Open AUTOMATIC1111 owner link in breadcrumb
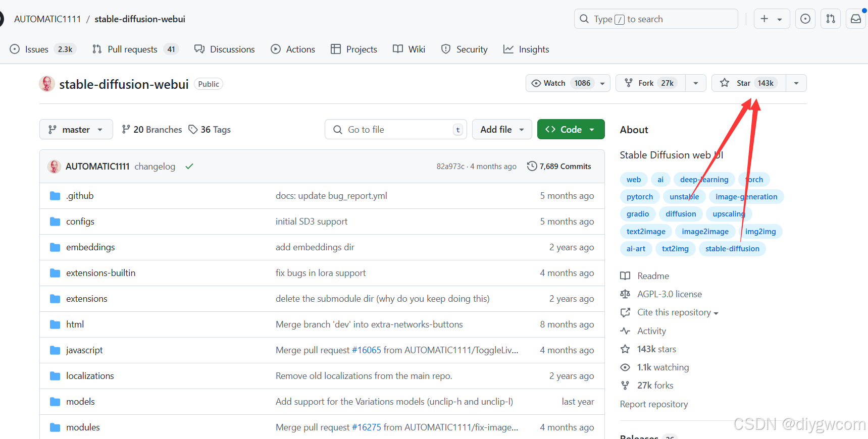Screen dimensions: 868x439 tap(47, 19)
